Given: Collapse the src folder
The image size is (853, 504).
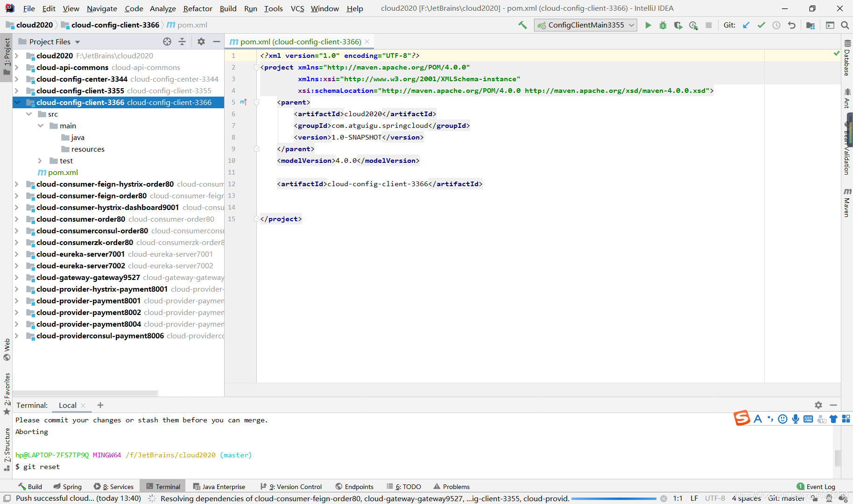Looking at the screenshot, I should 29,114.
